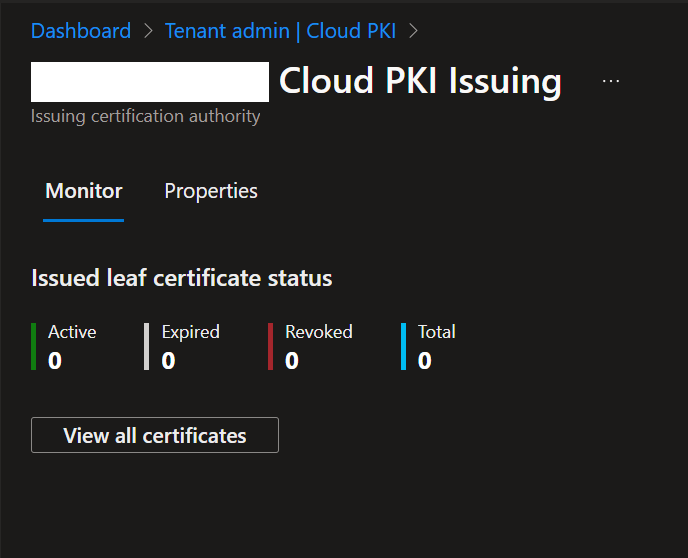Click the Issued leaf certificate status heading
The height and width of the screenshot is (558, 688).
182,278
